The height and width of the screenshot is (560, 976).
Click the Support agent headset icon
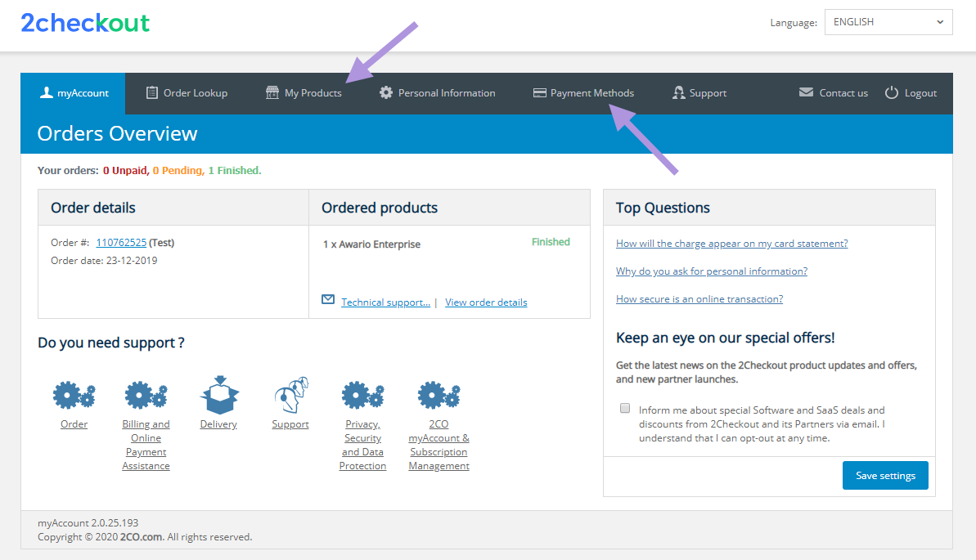[x=291, y=395]
